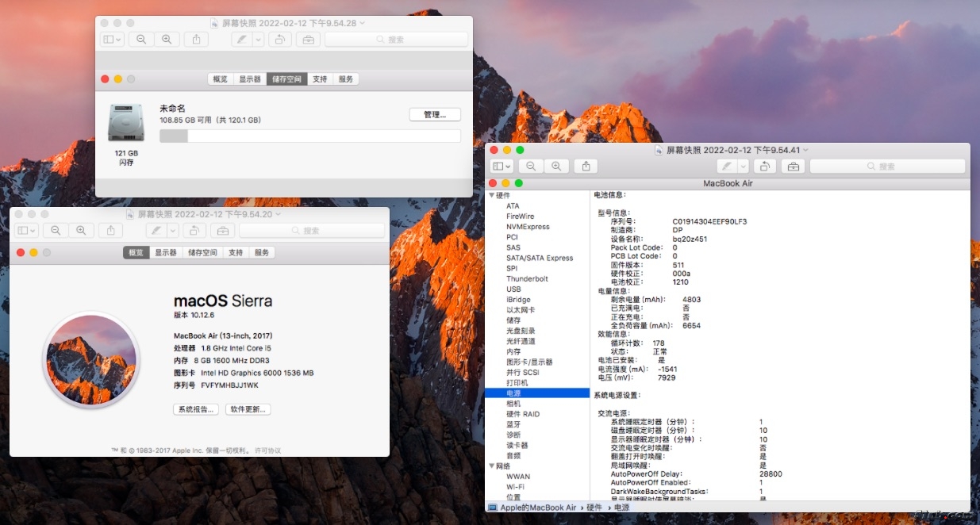Select Wi-Fi under the 网络 section
The width and height of the screenshot is (980, 525).
[x=515, y=487]
